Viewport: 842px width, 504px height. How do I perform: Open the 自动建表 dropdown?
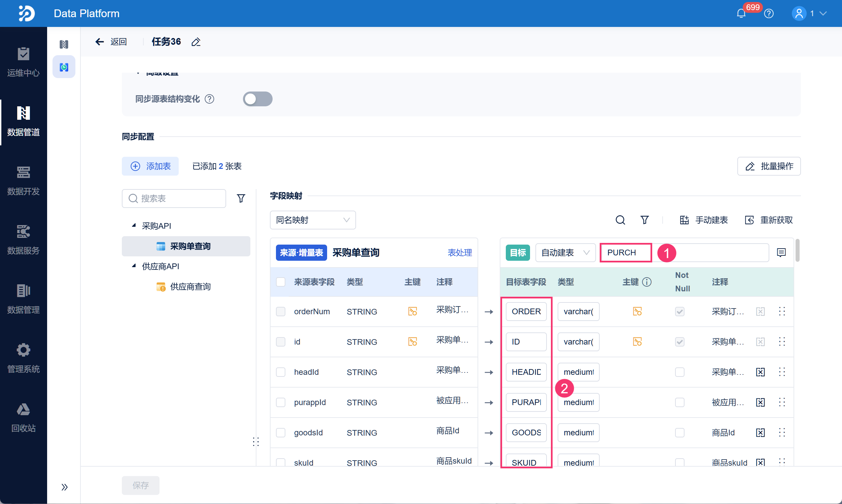(x=565, y=253)
